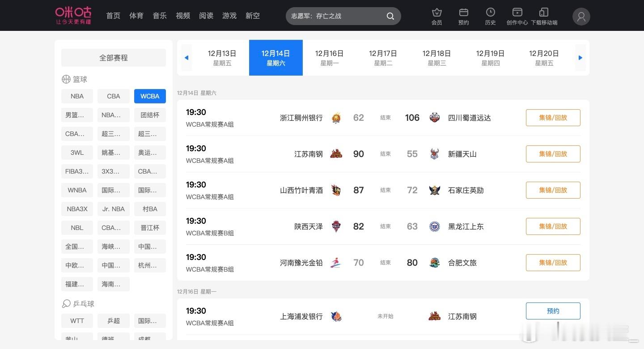Open the 阅读 reading menu
Screen dimensions: 644x349
206,16
